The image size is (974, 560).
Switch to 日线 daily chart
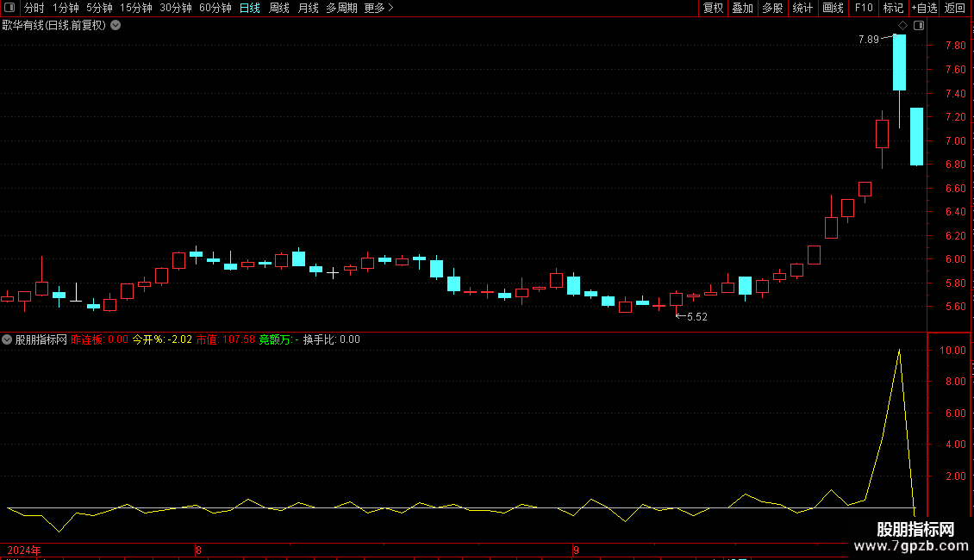pos(250,8)
